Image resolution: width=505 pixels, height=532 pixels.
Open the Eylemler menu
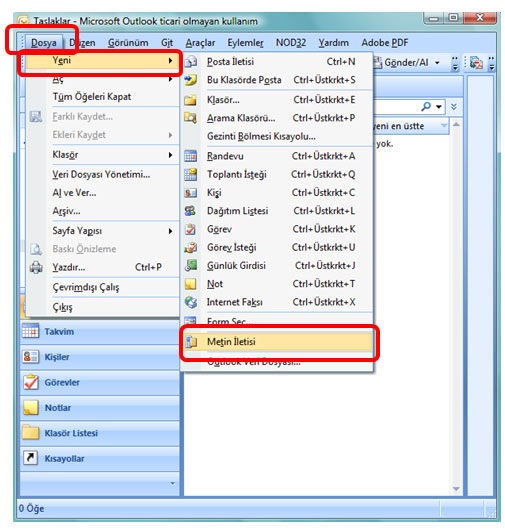coord(245,43)
